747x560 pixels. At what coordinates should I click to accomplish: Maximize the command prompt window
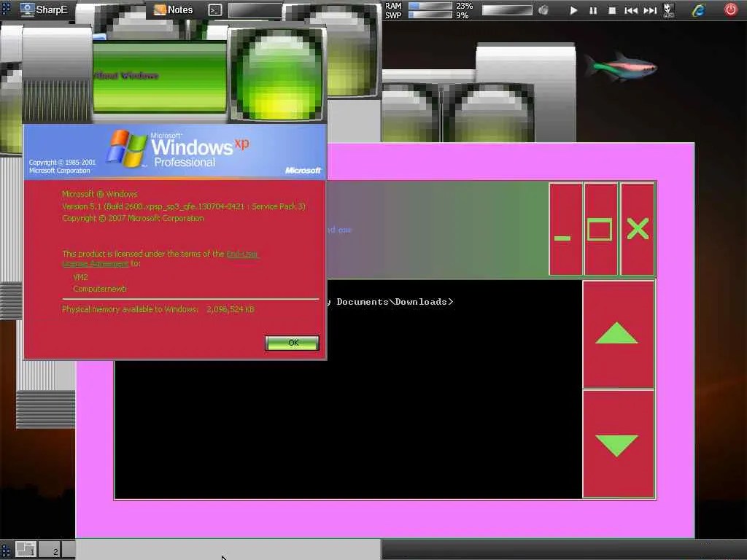click(600, 230)
